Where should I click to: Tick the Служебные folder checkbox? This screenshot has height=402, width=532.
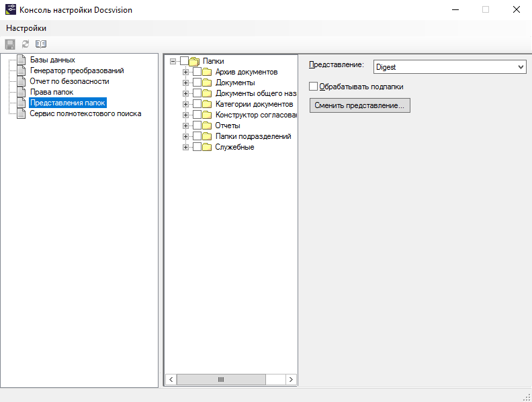197,147
